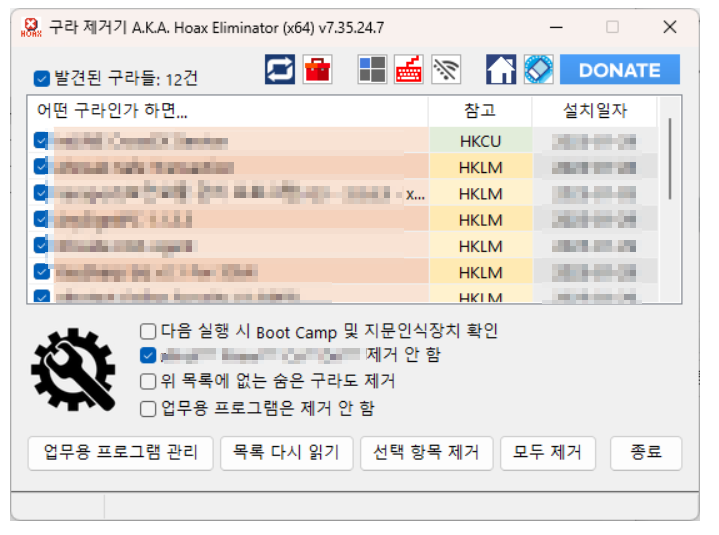719x535 pixels.
Task: Click the 목록 다시 읽기 button
Action: pos(287,453)
